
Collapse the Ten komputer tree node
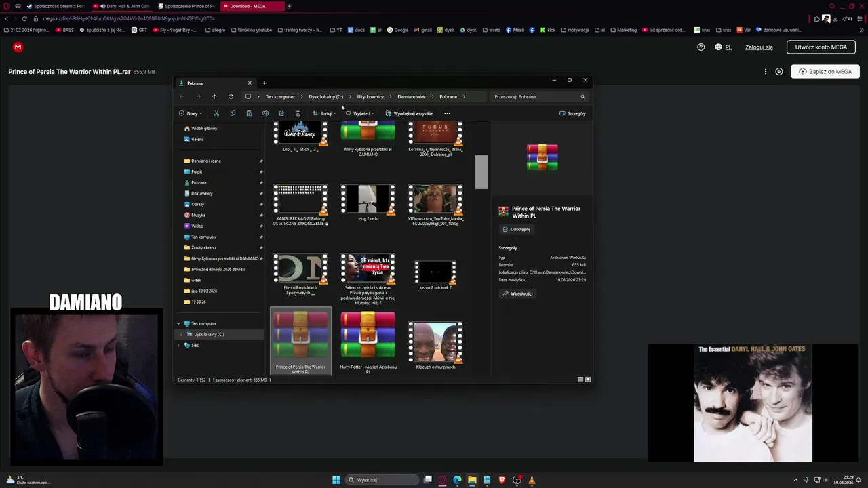[179, 323]
